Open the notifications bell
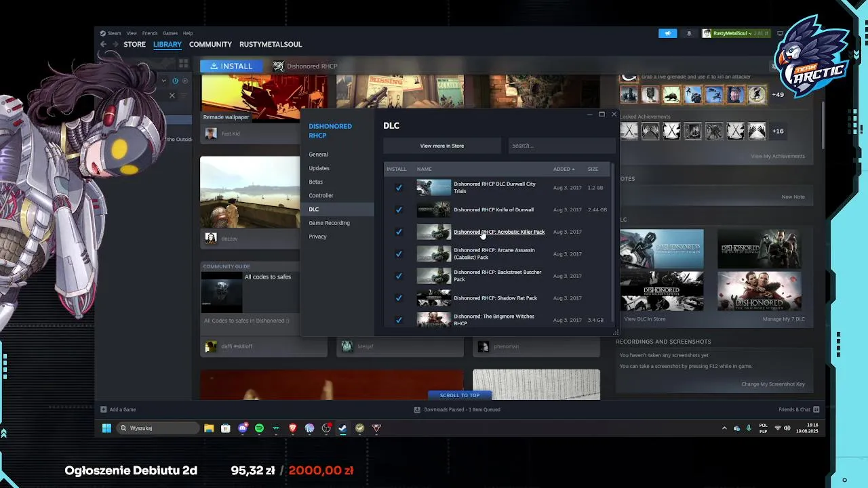Screen dimensions: 868x488 tap(689, 33)
